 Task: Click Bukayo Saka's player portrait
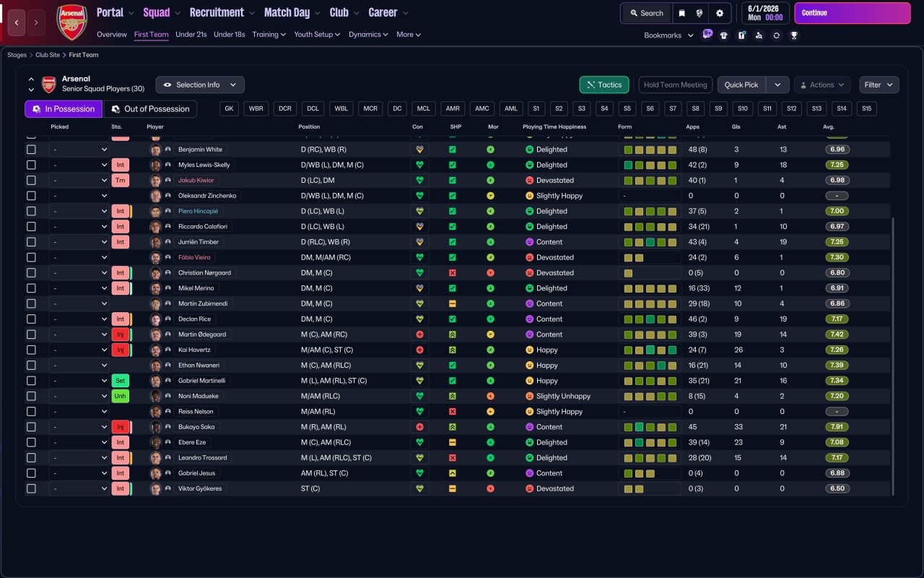(155, 427)
